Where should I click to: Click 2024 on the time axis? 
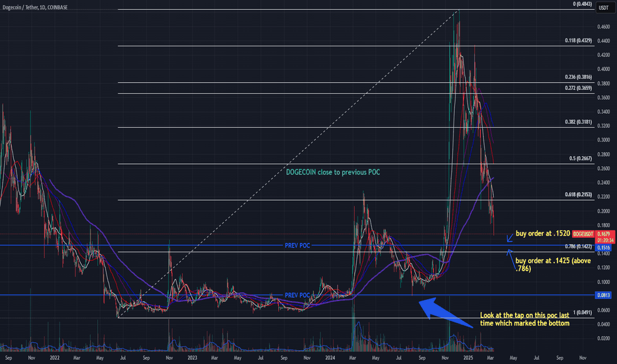click(330, 357)
